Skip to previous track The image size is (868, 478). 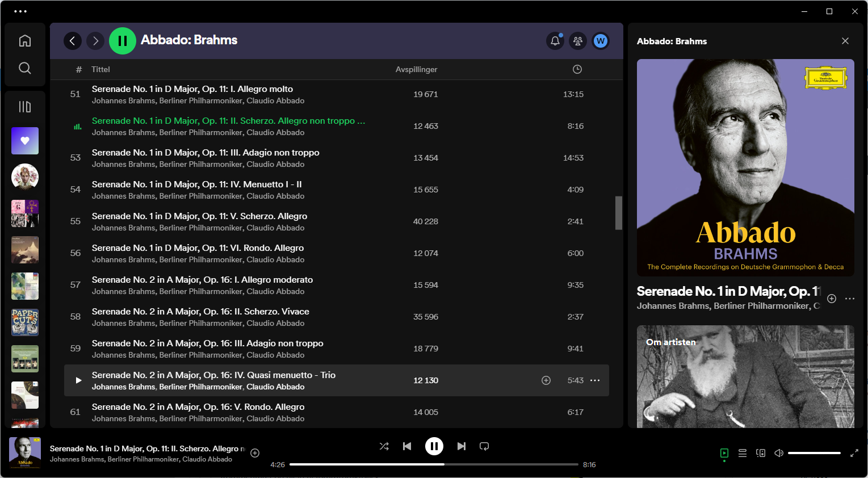[407, 446]
